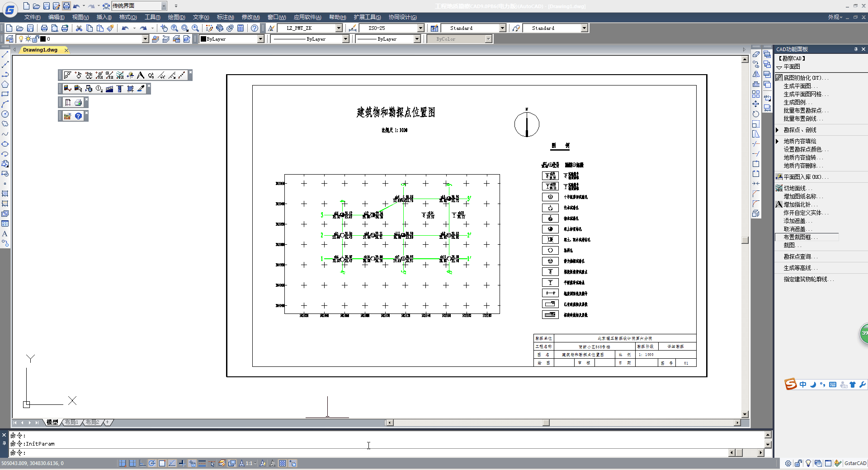The width and height of the screenshot is (868, 470).
Task: Open the workspace dropdown 传统界面
Action: pos(164,6)
